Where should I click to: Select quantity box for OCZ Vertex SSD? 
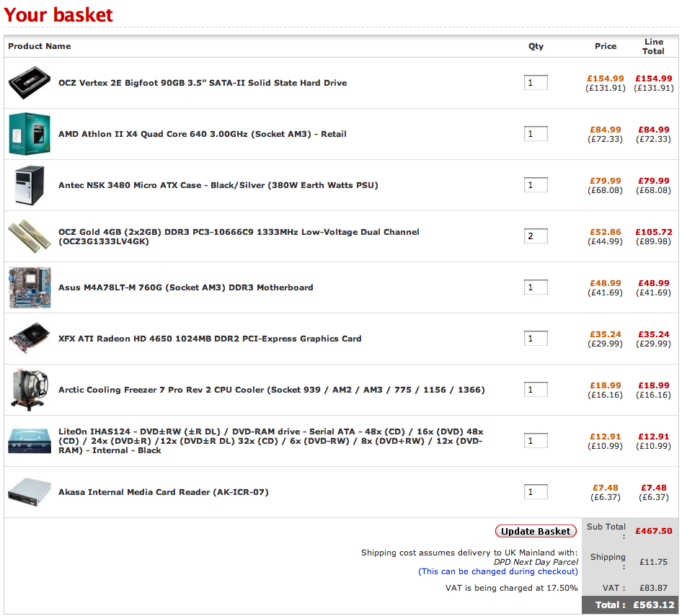536,83
